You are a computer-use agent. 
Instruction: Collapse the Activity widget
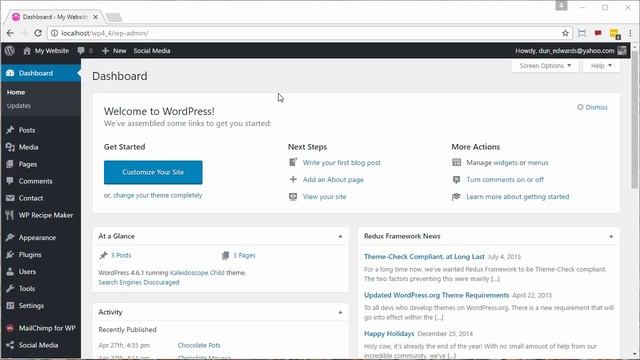(x=340, y=312)
